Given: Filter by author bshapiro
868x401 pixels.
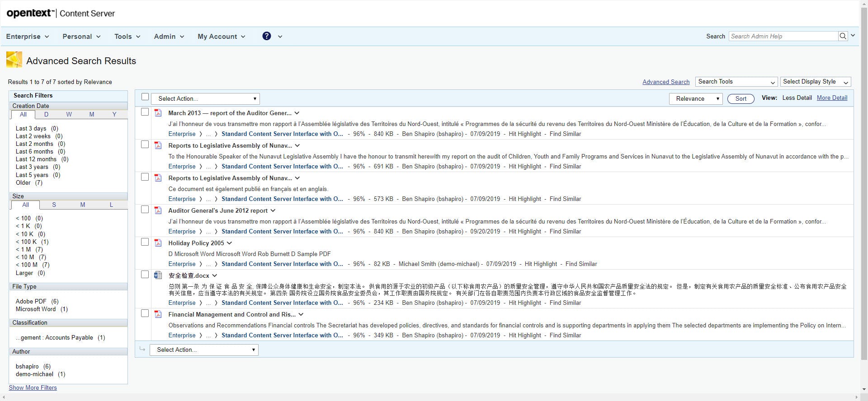Looking at the screenshot, I should coord(27,367).
